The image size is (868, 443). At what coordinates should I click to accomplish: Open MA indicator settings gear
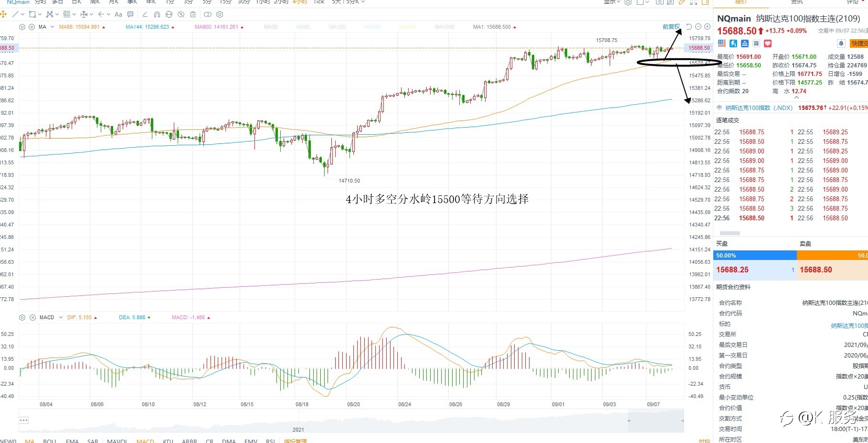click(22, 27)
